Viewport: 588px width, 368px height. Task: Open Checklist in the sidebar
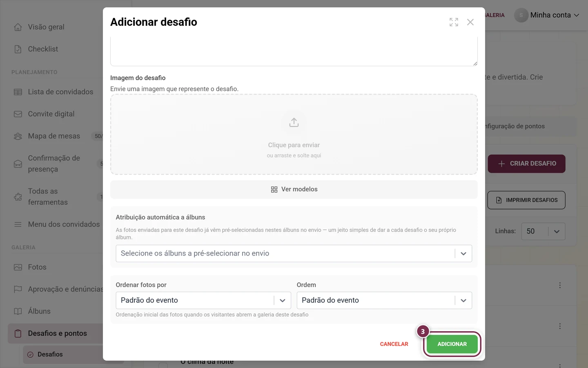(x=43, y=49)
